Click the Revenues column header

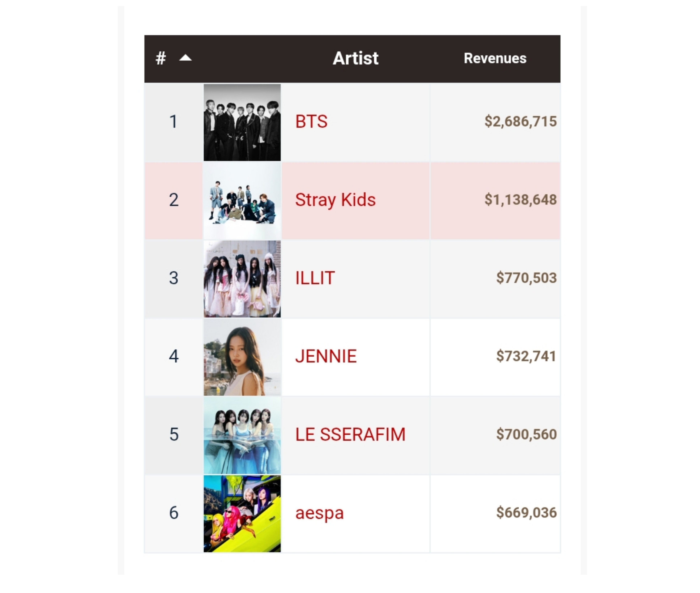tap(495, 58)
